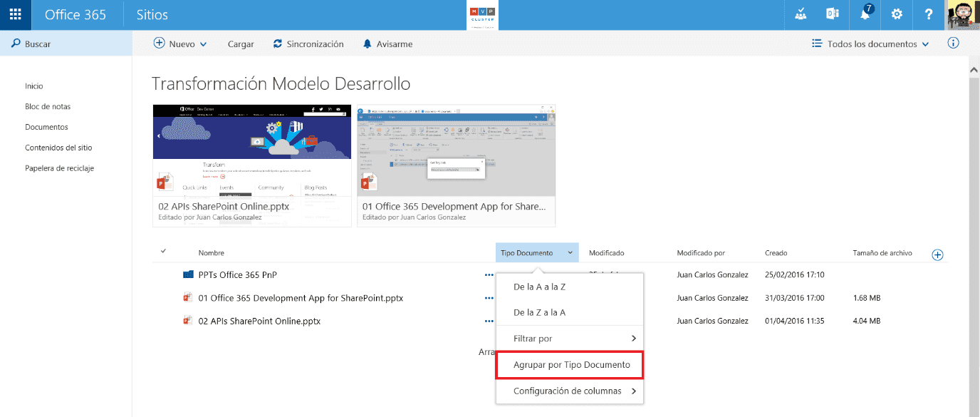
Task: Click the Transformación Modelo Desarrollo title
Action: click(281, 84)
